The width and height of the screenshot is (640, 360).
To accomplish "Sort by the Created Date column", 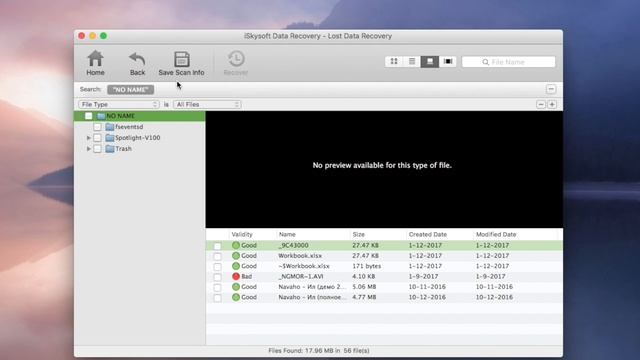I will pos(428,234).
